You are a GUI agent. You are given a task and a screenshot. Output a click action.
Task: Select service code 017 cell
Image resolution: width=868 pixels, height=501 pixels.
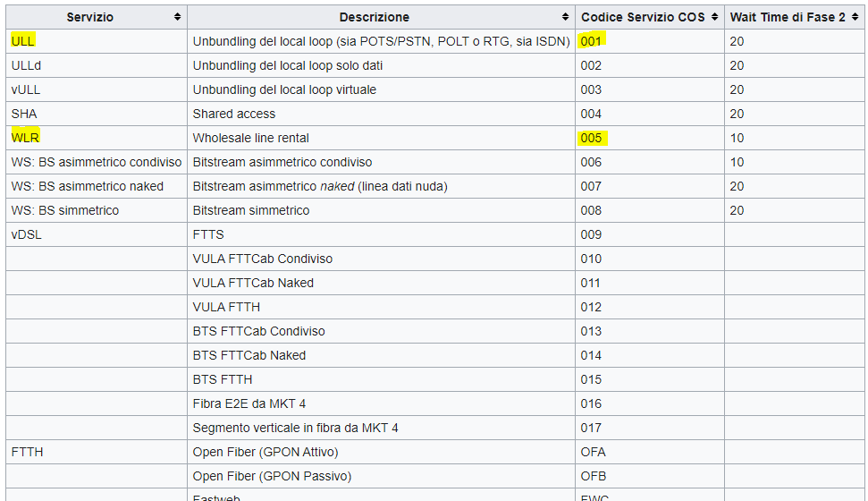[x=592, y=428]
